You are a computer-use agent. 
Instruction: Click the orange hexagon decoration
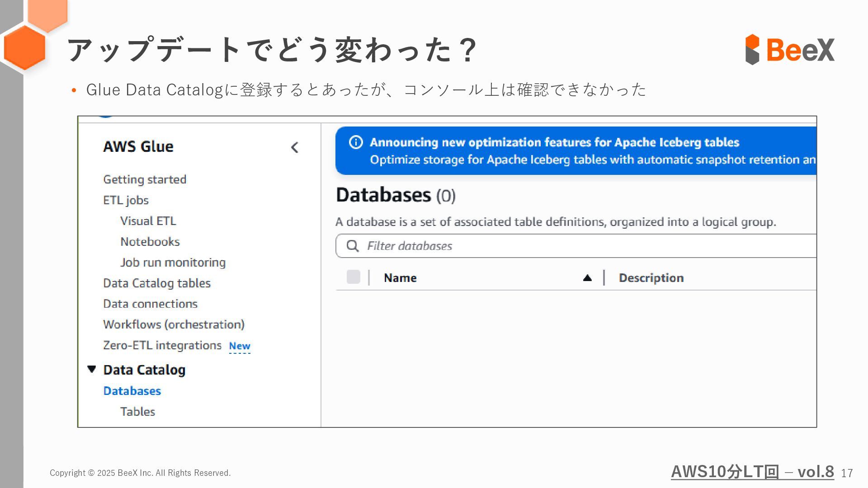[x=24, y=48]
